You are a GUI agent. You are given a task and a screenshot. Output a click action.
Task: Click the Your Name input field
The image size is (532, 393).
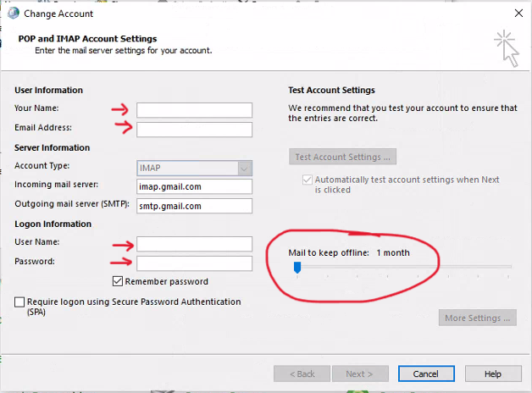(194, 110)
